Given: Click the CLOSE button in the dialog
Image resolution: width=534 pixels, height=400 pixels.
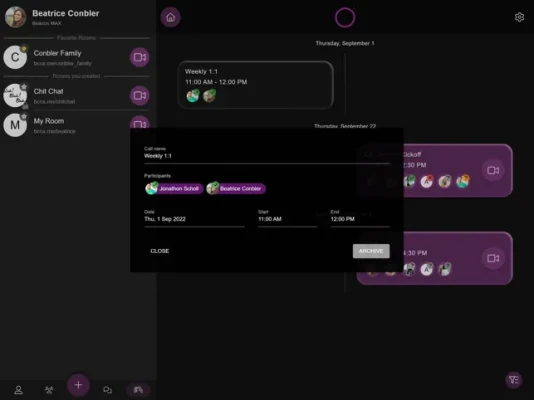Looking at the screenshot, I should coord(160,251).
